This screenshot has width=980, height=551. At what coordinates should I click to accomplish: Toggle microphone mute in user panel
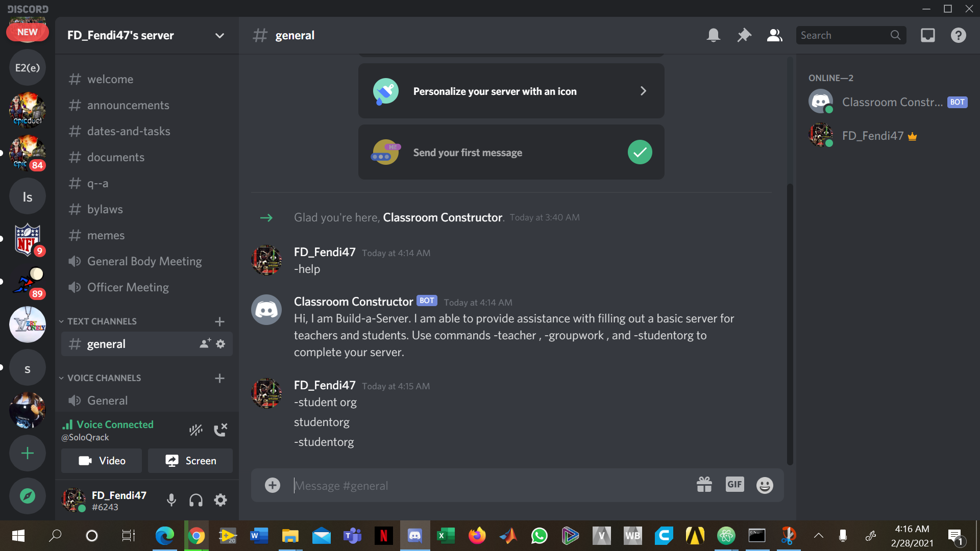click(171, 500)
